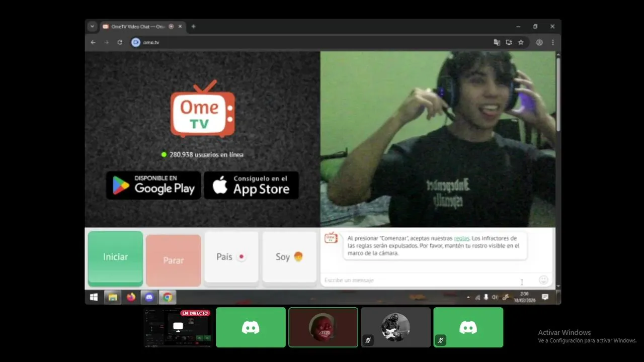Open the Windows notification center icon
Image resolution: width=644 pixels, height=362 pixels.
[545, 297]
